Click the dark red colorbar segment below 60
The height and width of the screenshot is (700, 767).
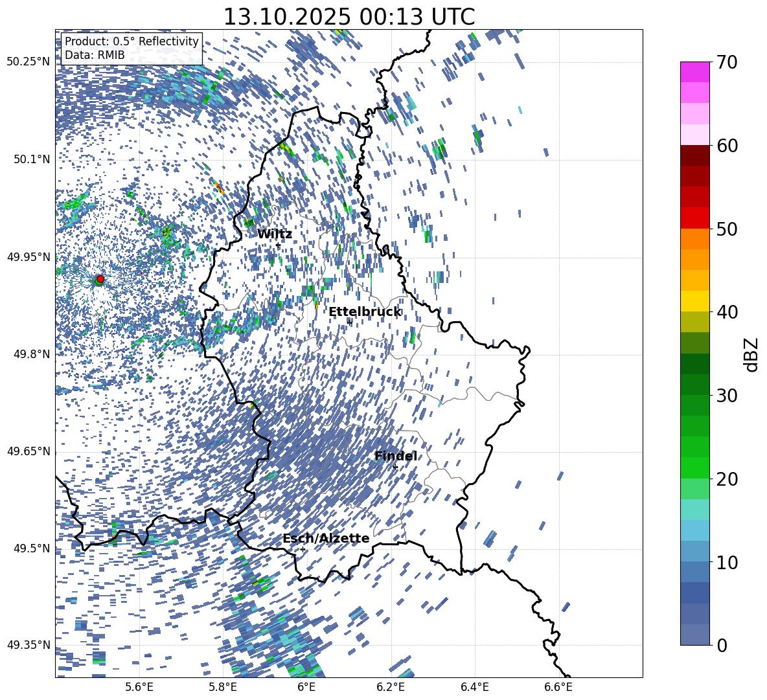point(694,155)
